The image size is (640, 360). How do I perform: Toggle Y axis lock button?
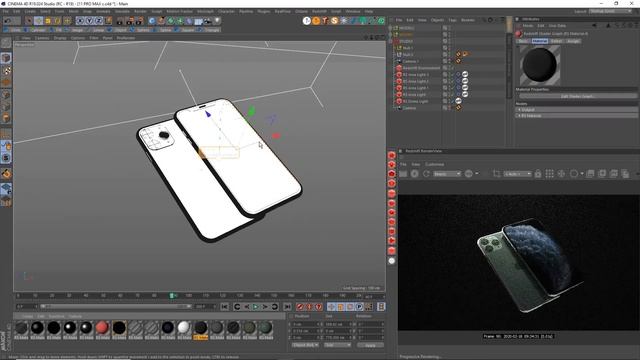[89, 20]
